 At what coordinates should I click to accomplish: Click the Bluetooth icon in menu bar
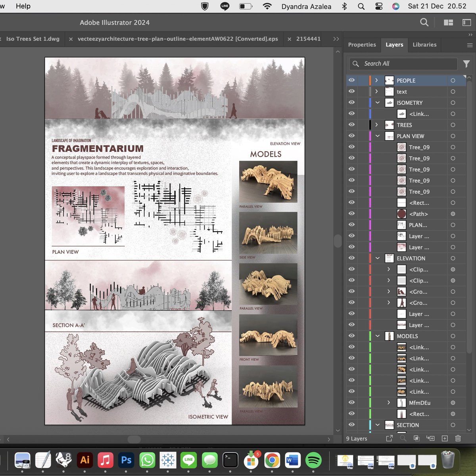click(344, 6)
